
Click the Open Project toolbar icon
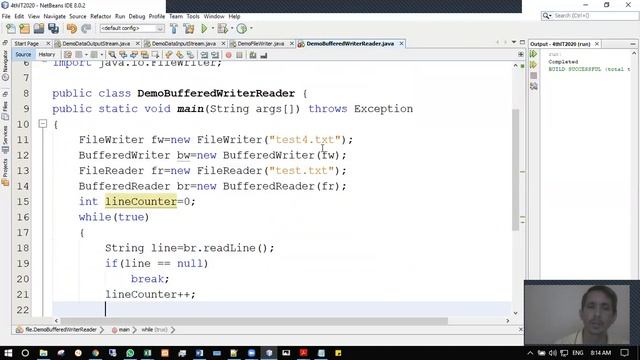point(39,28)
